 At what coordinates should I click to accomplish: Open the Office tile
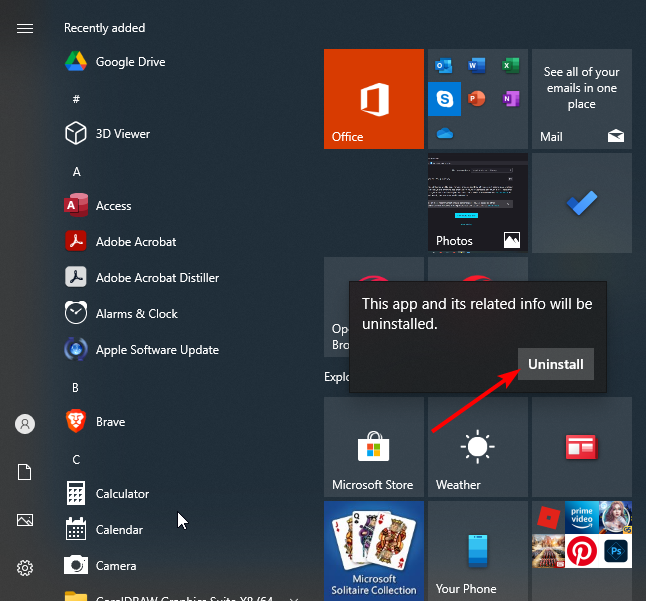[374, 99]
